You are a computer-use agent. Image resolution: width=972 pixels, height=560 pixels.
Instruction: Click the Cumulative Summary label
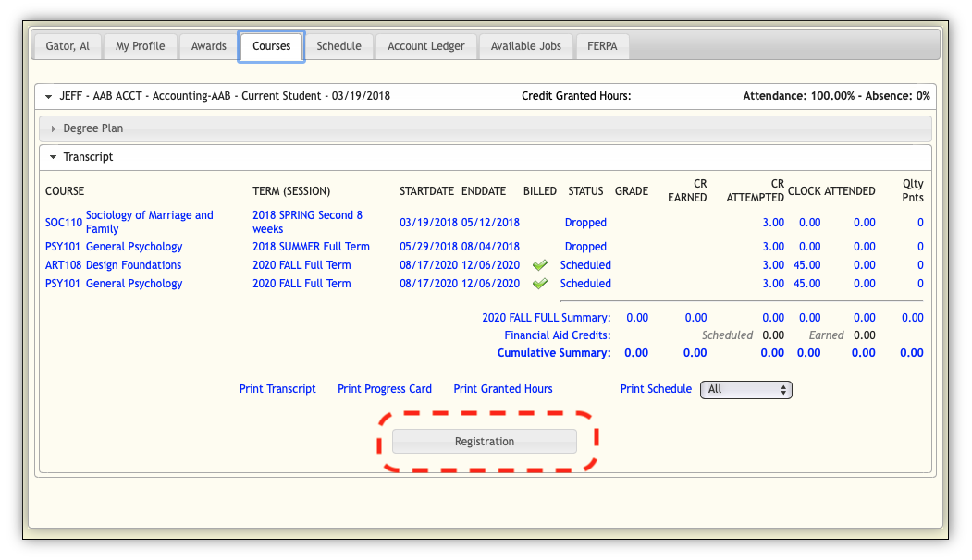554,353
